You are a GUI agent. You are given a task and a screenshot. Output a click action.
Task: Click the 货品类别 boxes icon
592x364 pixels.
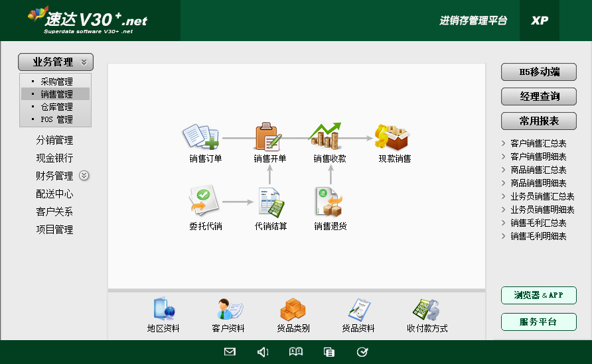click(293, 310)
